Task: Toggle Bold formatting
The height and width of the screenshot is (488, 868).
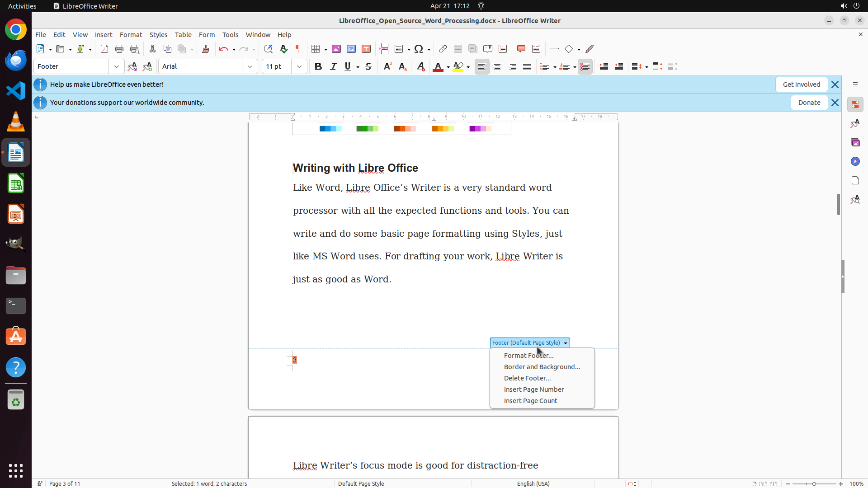Action: [x=318, y=66]
